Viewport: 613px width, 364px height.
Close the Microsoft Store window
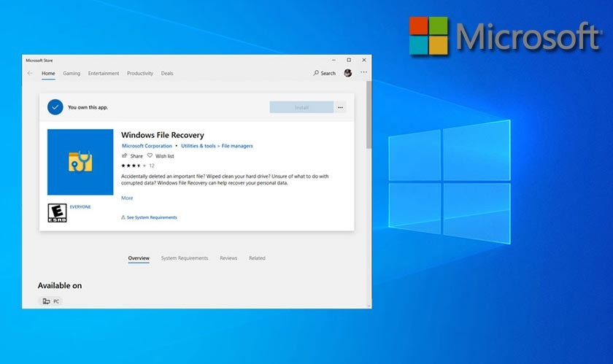click(x=364, y=61)
